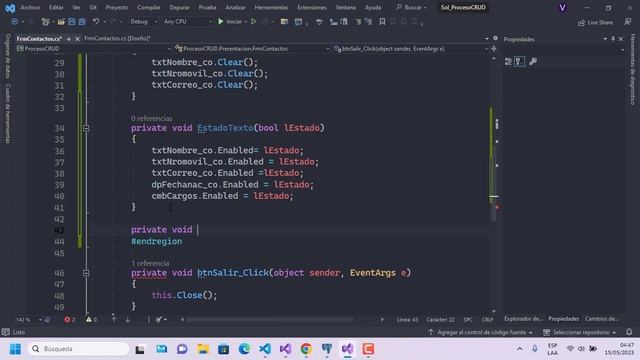This screenshot has height=360, width=640.
Task: Open File Explorer from the taskbar
Action: coord(203,349)
